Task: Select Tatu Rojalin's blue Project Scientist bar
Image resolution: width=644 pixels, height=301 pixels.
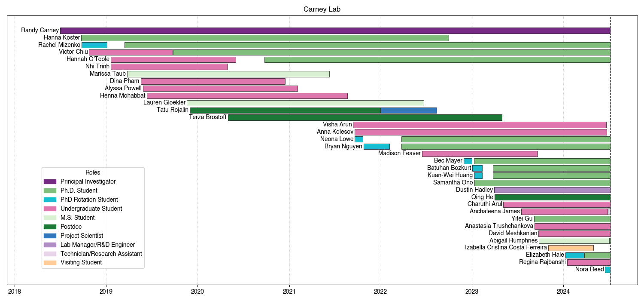Action: point(408,111)
